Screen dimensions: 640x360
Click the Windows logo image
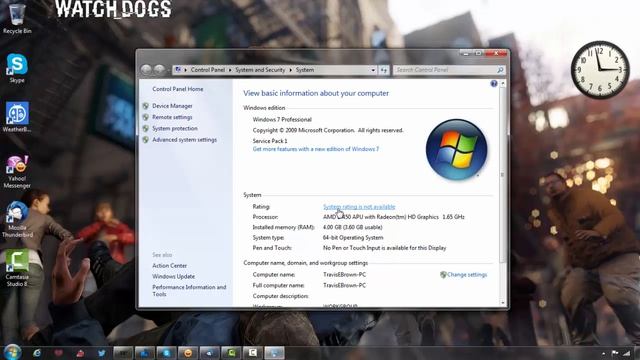point(456,149)
